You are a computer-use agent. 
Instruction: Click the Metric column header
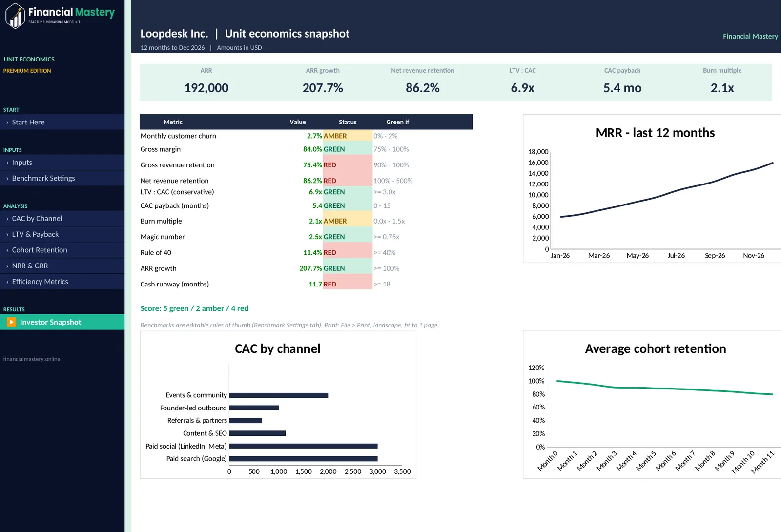(x=173, y=122)
